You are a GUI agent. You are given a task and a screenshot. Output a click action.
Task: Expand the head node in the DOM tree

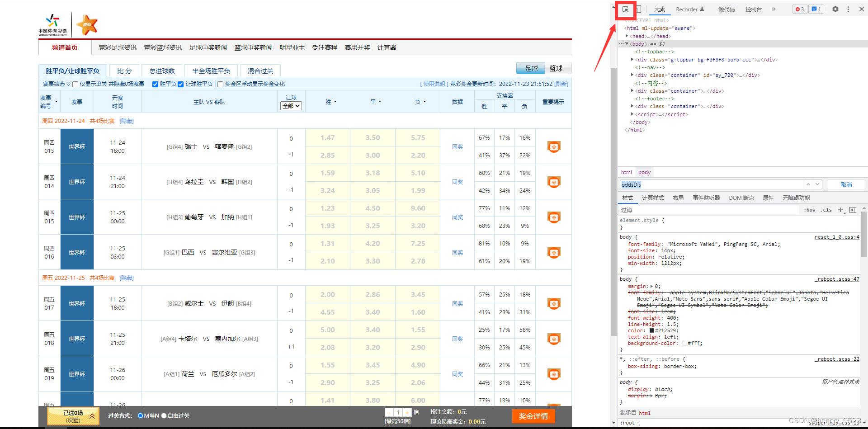tap(627, 36)
